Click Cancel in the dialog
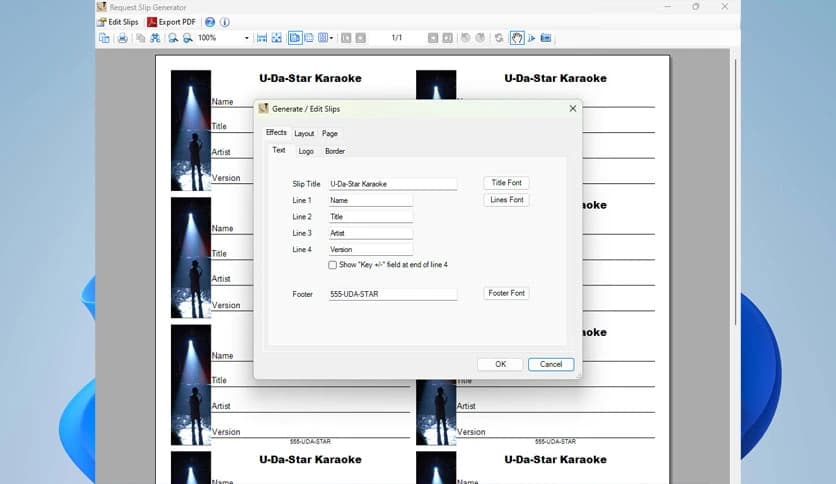Viewport: 836px width, 484px height. tap(551, 364)
